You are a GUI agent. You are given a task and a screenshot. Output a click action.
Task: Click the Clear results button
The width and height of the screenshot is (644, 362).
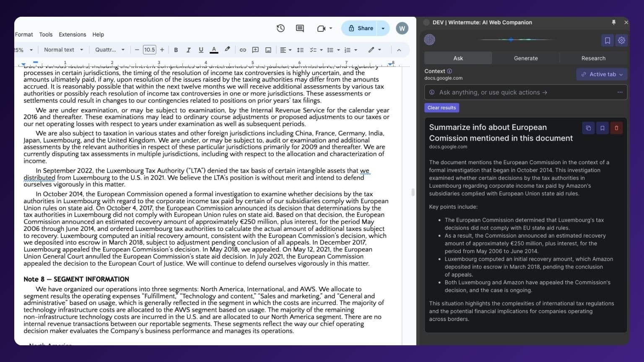tap(441, 108)
